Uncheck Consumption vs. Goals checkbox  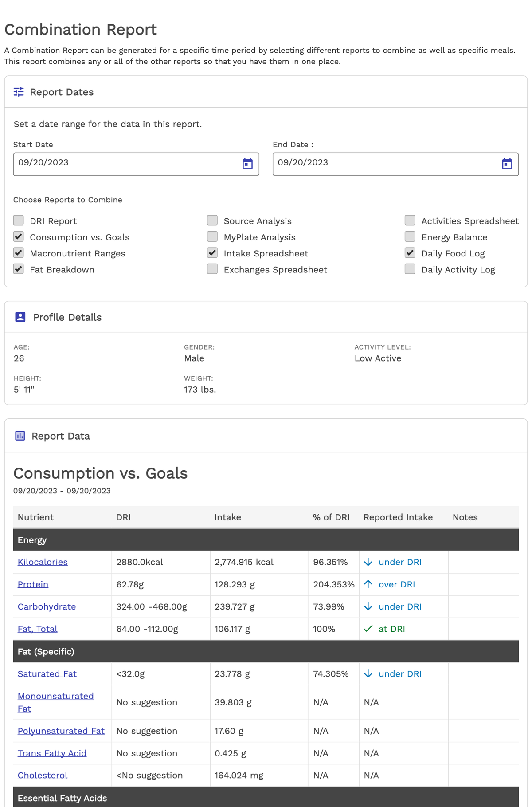19,236
